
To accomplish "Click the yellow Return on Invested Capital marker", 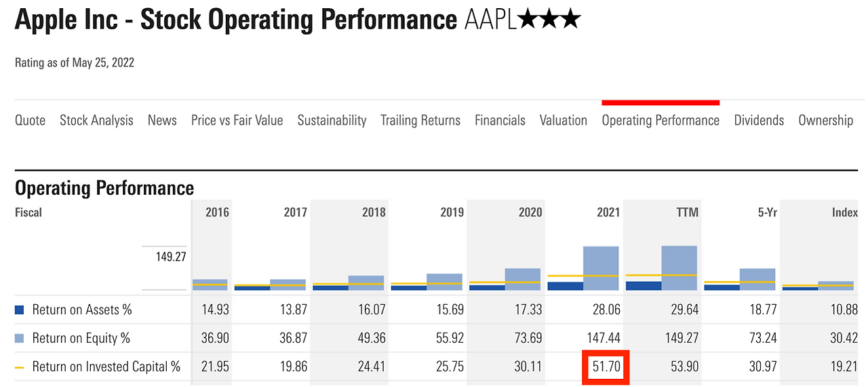I will click(20, 367).
